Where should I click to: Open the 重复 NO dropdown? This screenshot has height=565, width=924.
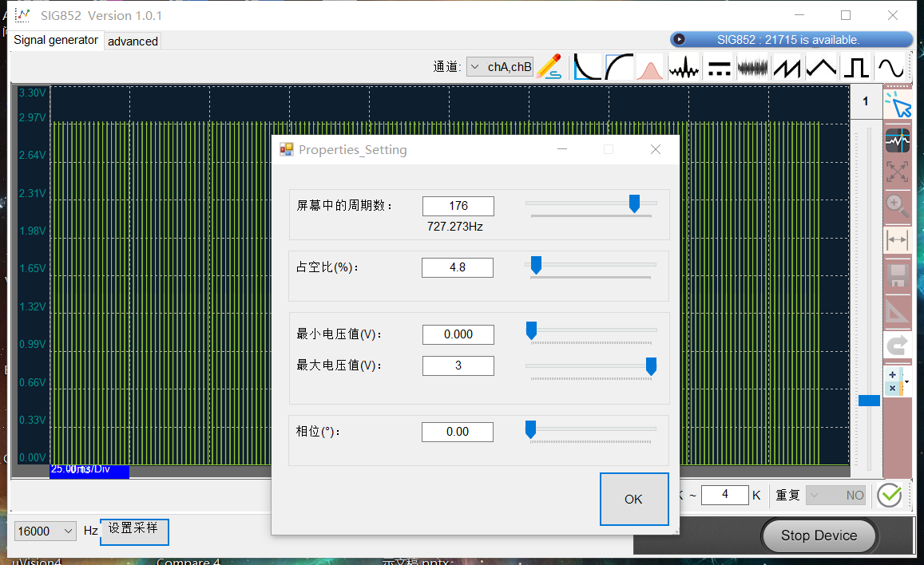(835, 495)
